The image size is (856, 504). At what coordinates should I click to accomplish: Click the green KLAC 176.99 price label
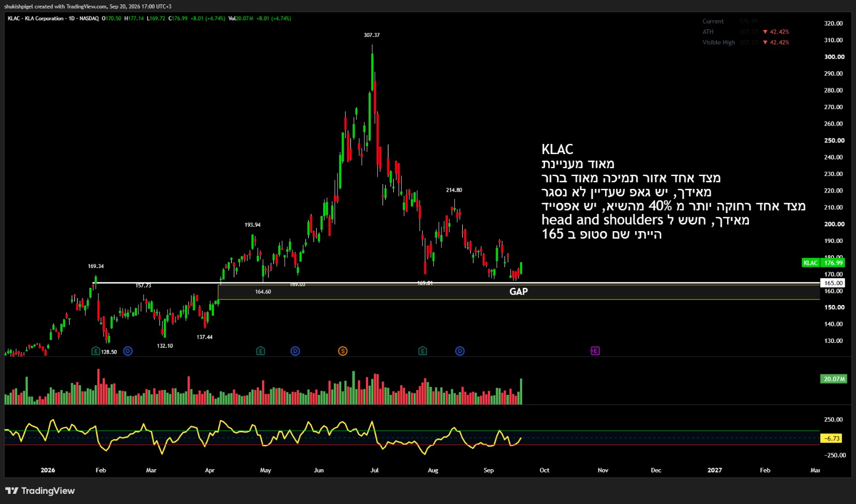[823, 263]
